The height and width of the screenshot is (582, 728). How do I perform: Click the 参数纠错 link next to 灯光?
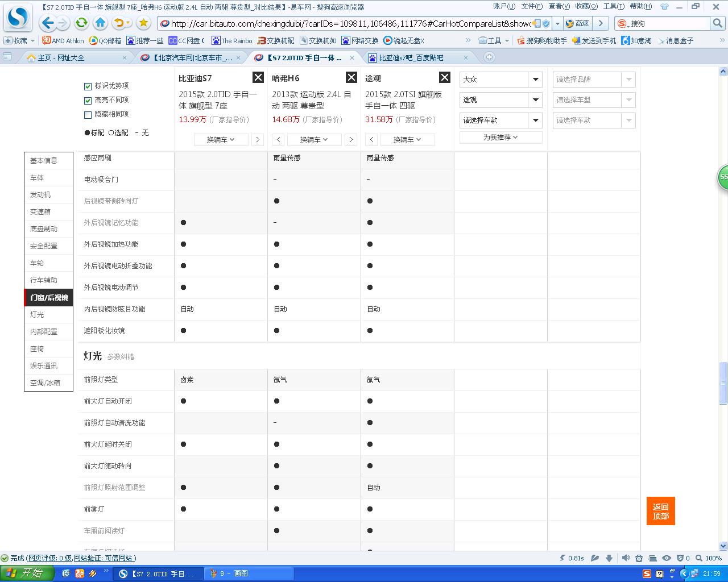(x=121, y=357)
